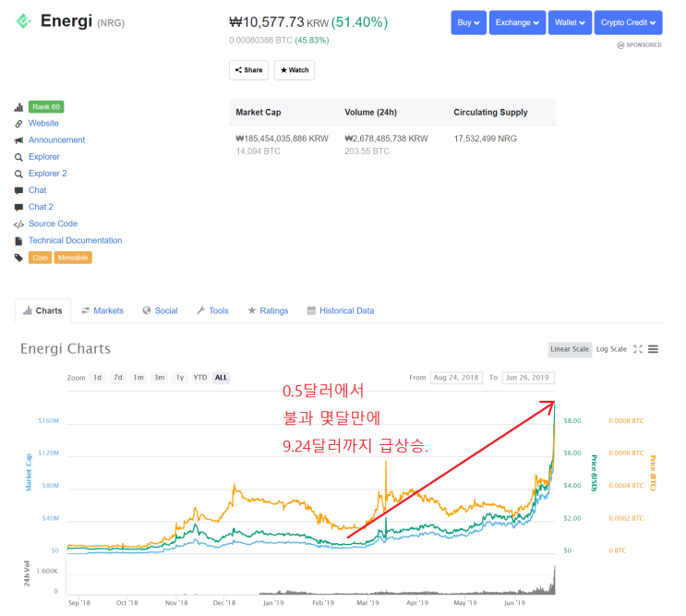Switch to the Tools tab
The image size is (686, 616).
[212, 310]
